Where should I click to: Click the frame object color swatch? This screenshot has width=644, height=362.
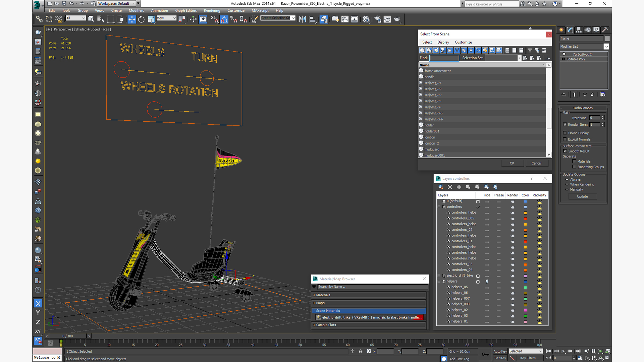click(x=607, y=39)
